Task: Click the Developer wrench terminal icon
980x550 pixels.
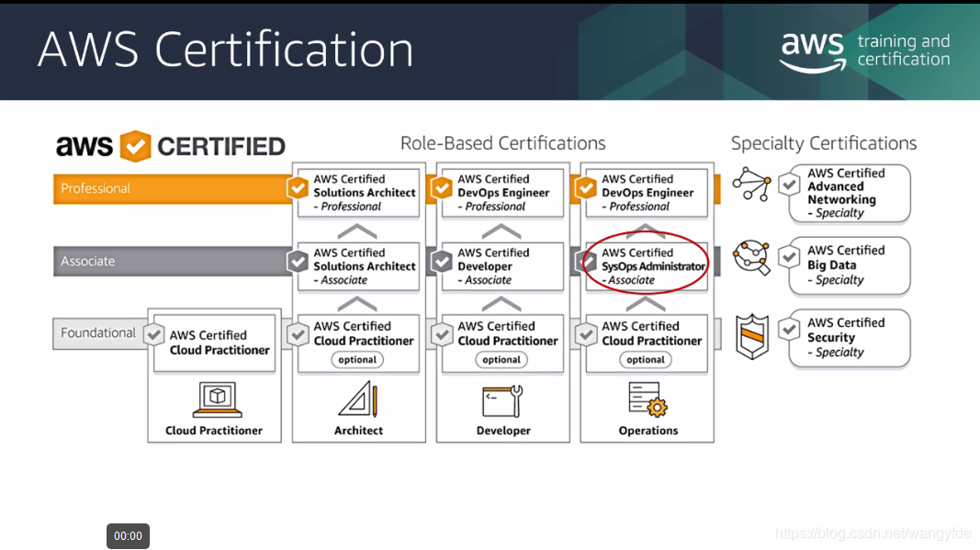Action: click(502, 401)
